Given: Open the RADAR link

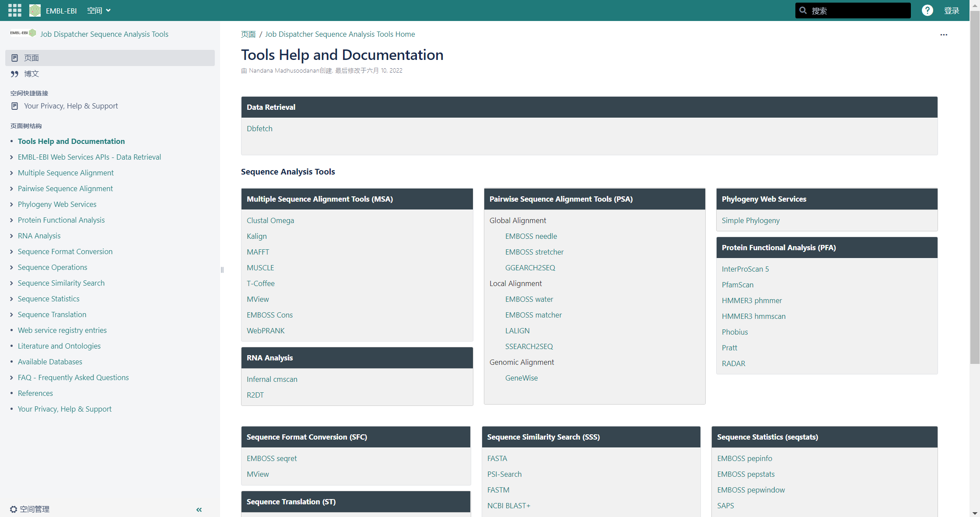Looking at the screenshot, I should 734,363.
